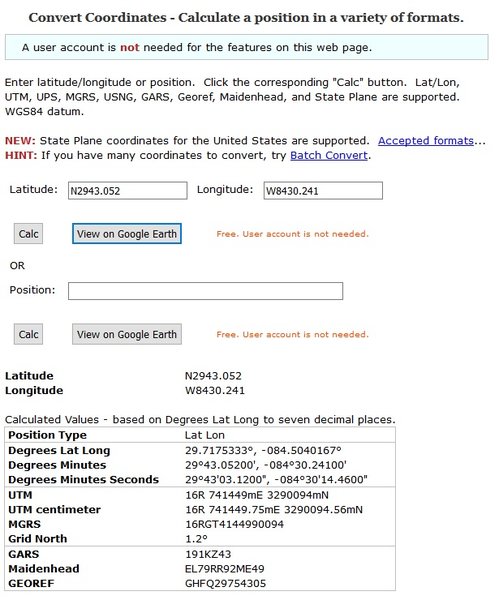Click View on Google Earth below Position field

coord(127,334)
